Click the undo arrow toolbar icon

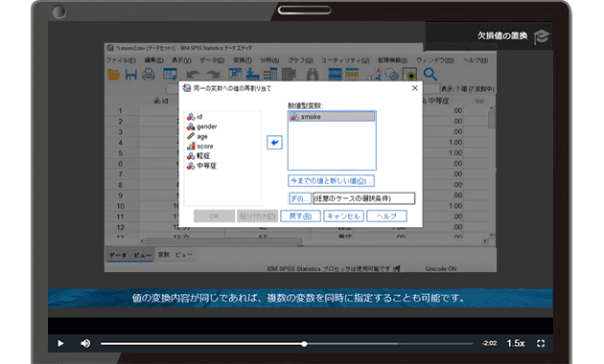click(193, 75)
